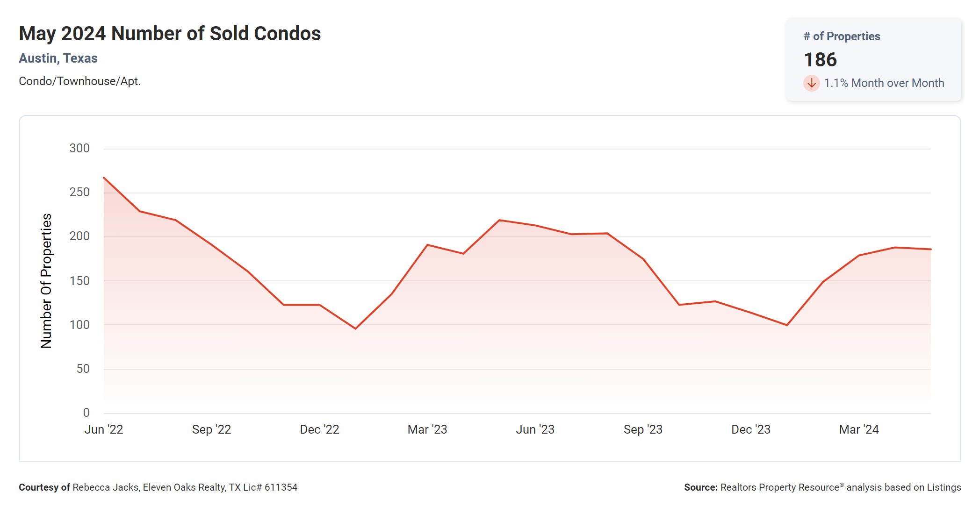Image resolution: width=980 pixels, height=514 pixels.
Task: Click the 'Realtors Property Resource' source text
Action: (779, 487)
